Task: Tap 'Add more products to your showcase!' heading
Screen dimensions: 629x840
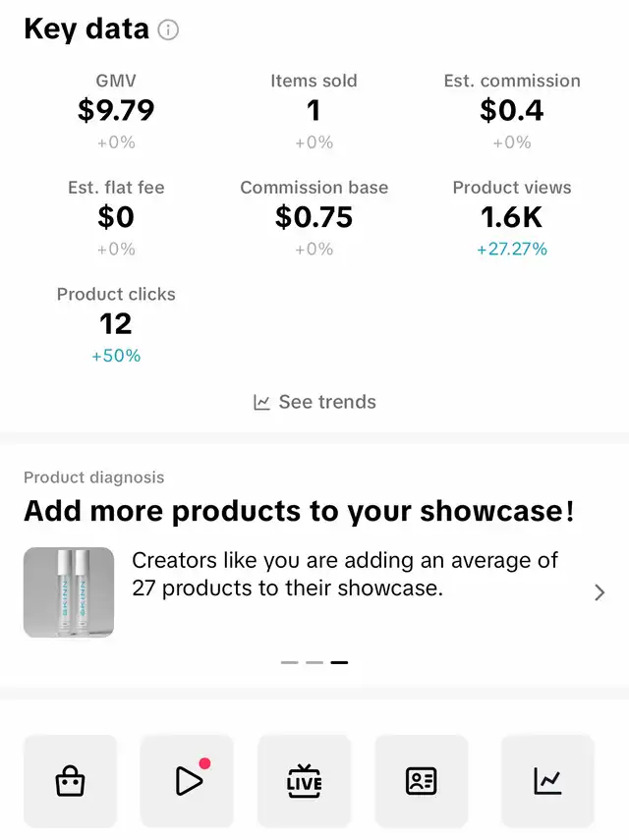Action: pos(300,511)
